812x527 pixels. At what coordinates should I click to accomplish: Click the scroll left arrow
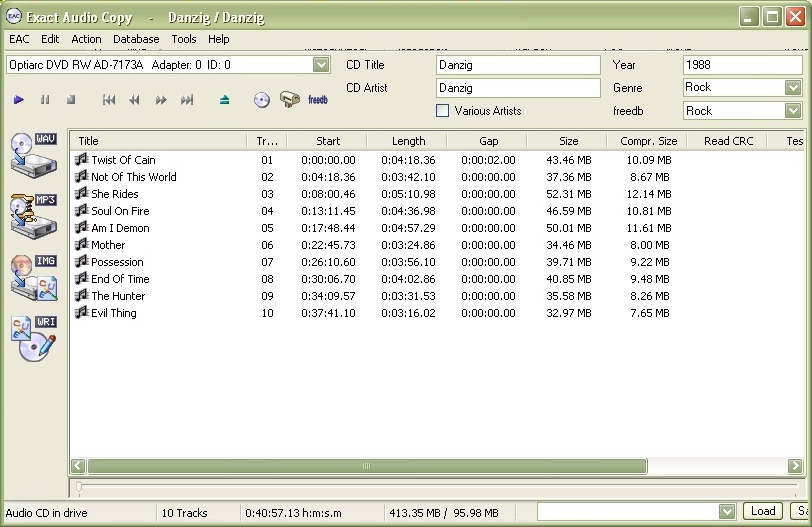(x=78, y=466)
